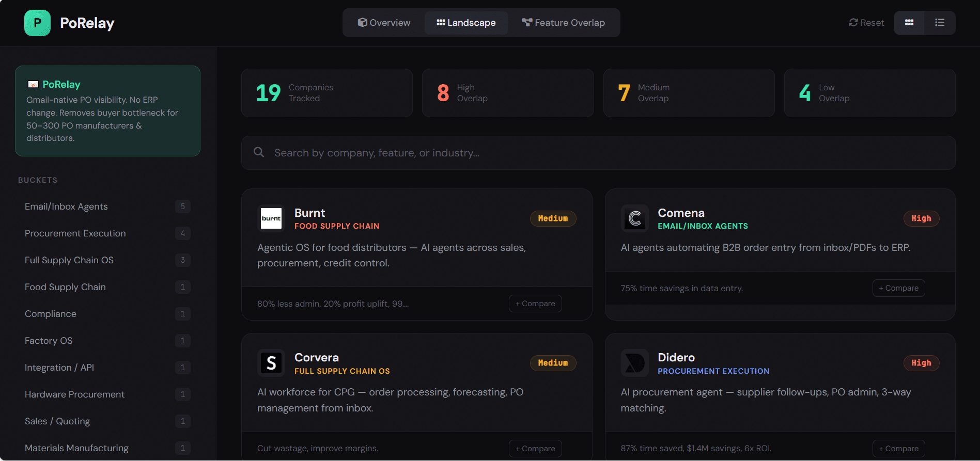Click the PoRelay card envelope icon
This screenshot has height=461, width=980.
(33, 84)
